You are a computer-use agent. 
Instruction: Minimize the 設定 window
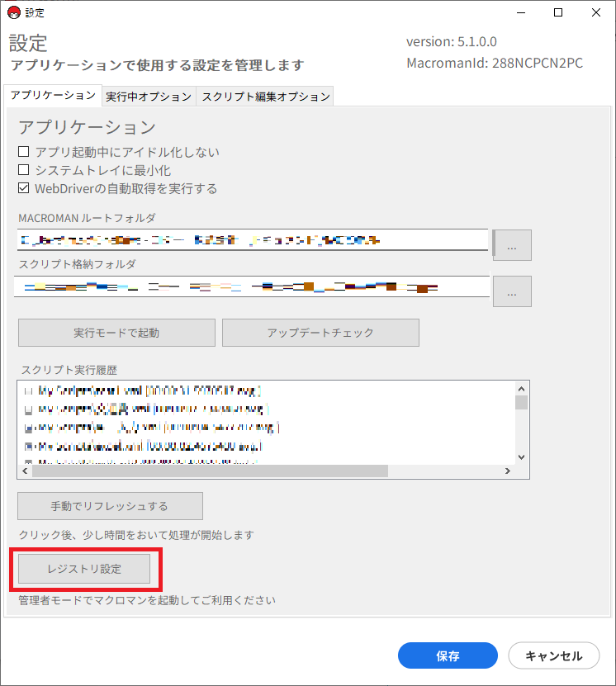pos(521,12)
